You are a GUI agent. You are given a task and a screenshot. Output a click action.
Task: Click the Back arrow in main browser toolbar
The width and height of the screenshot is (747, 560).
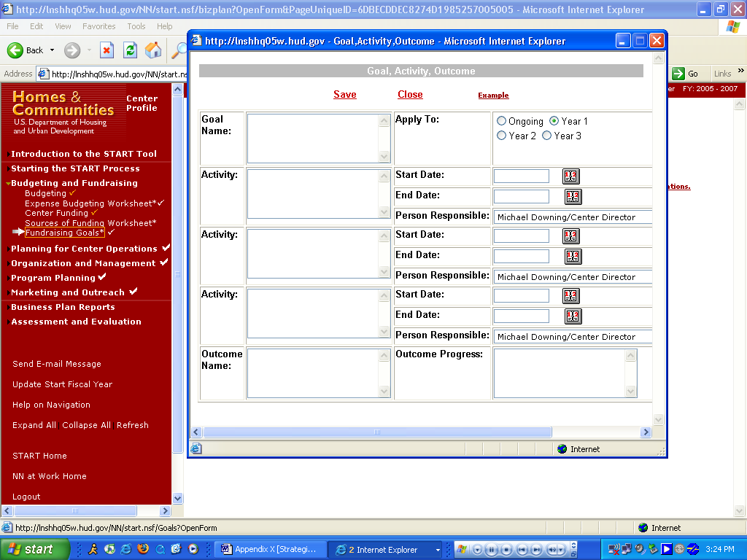click(15, 50)
